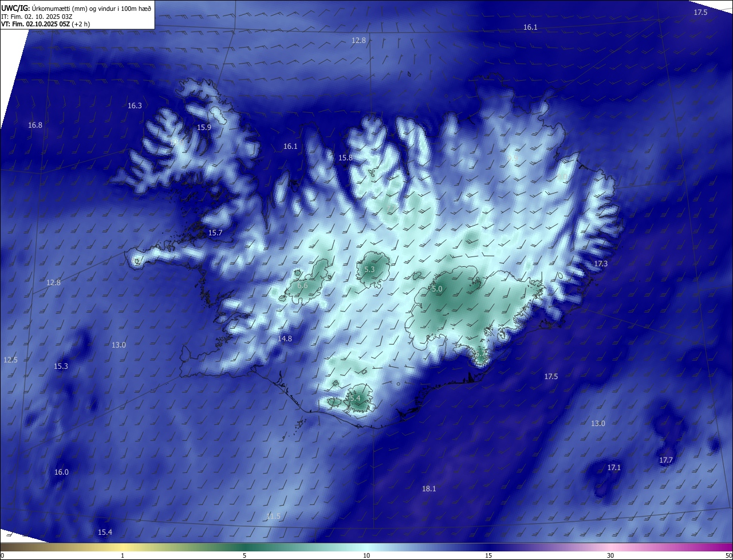Click the 17.7 value label

665,460
